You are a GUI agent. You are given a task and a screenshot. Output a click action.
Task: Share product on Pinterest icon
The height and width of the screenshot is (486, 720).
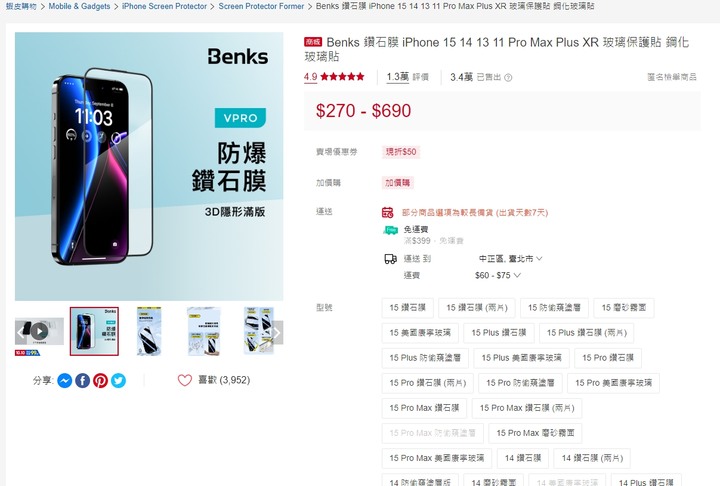coord(101,381)
